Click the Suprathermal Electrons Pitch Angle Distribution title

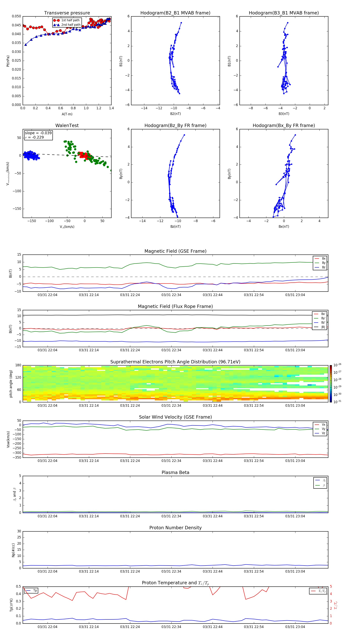[175, 362]
